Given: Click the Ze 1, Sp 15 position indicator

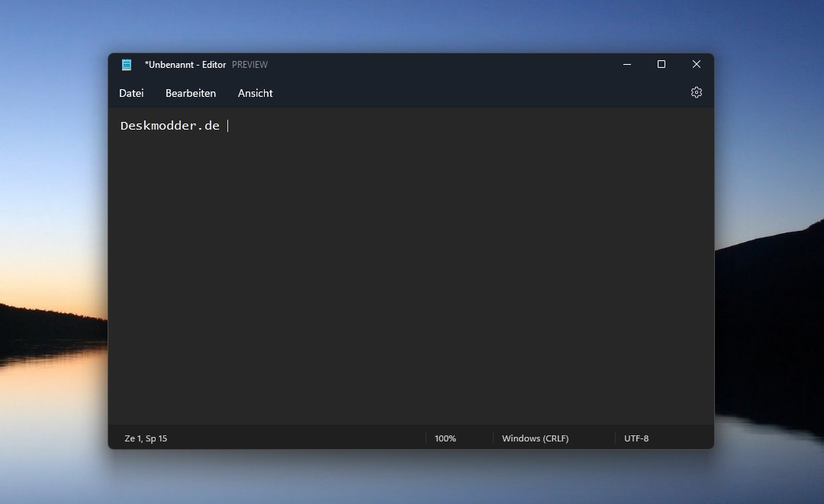Looking at the screenshot, I should coord(146,438).
